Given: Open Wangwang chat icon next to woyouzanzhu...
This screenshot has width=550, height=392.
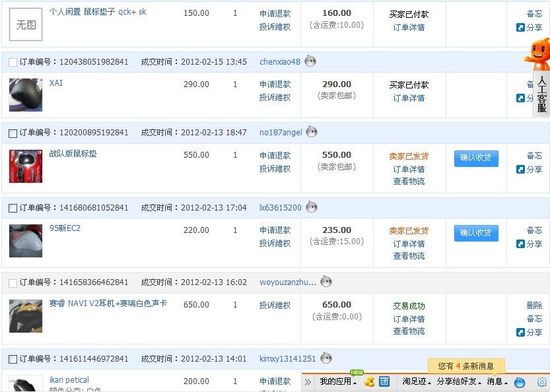Looking at the screenshot, I should click(326, 281).
